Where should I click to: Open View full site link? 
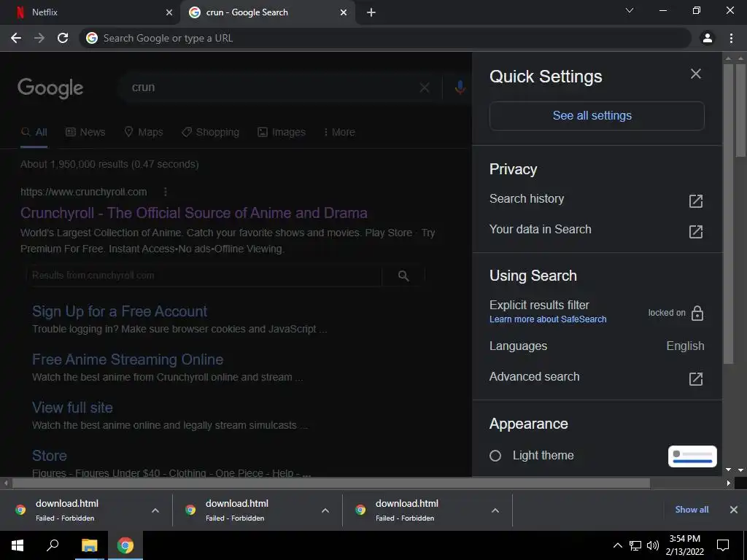click(72, 408)
